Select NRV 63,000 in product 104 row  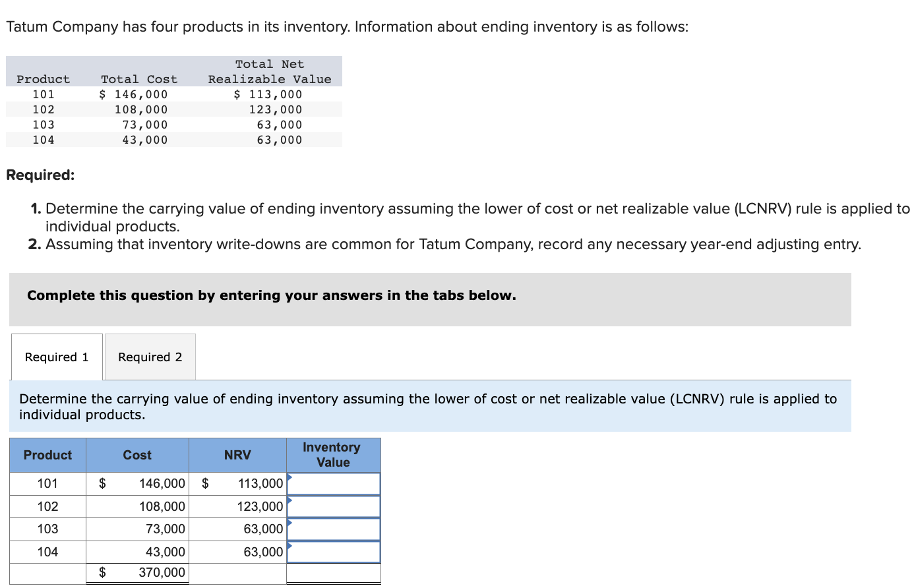pos(263,552)
